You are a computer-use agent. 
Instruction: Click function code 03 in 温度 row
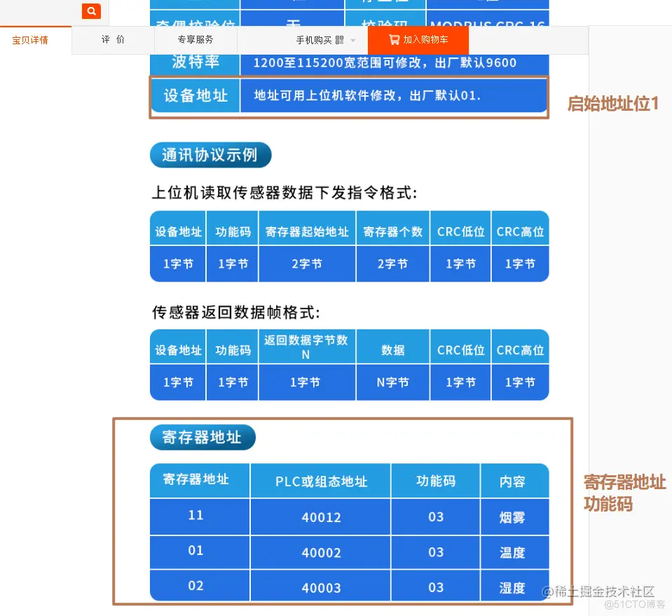435,552
